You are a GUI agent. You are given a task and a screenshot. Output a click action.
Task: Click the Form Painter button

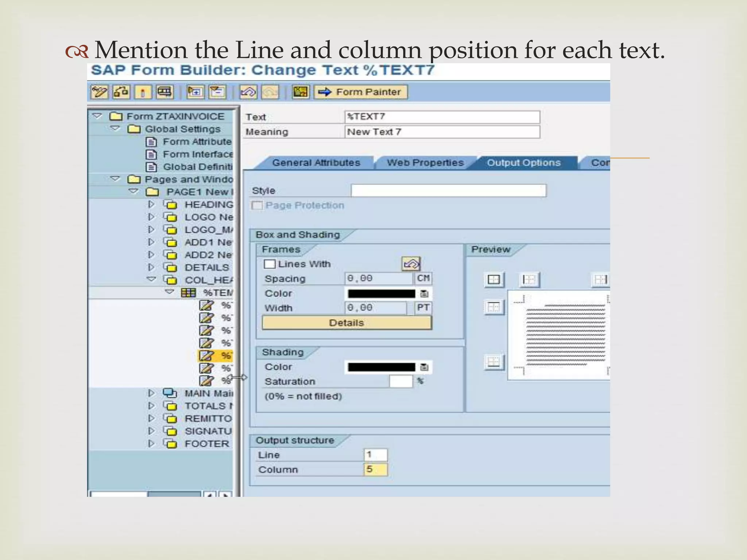[x=361, y=92]
